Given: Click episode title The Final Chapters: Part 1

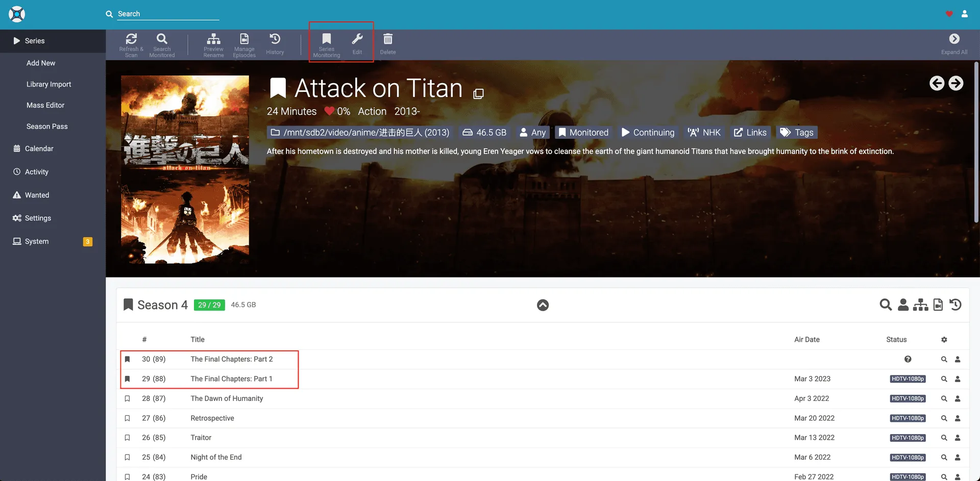Looking at the screenshot, I should (231, 379).
